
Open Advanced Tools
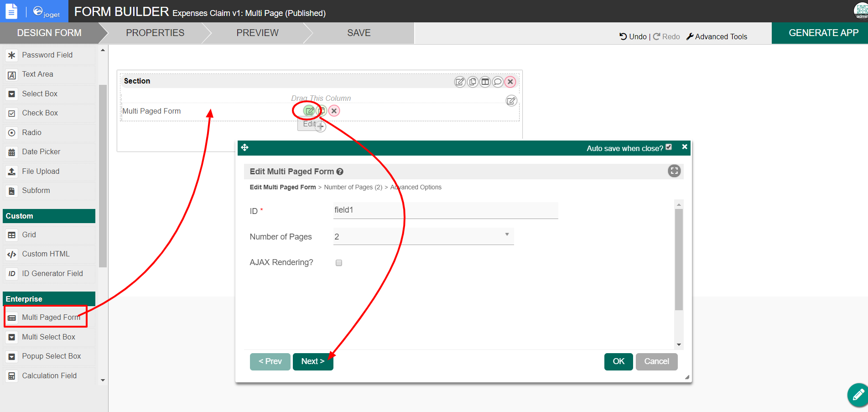click(717, 37)
